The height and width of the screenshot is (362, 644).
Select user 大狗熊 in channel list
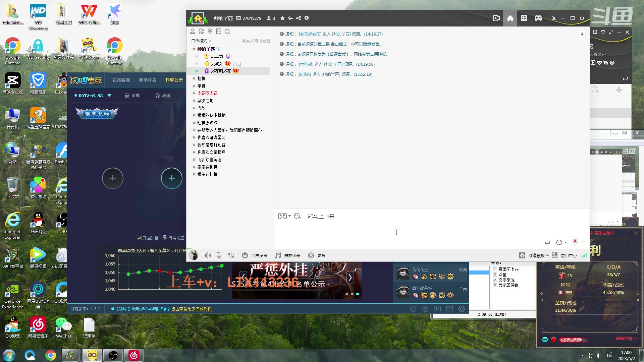[217, 64]
